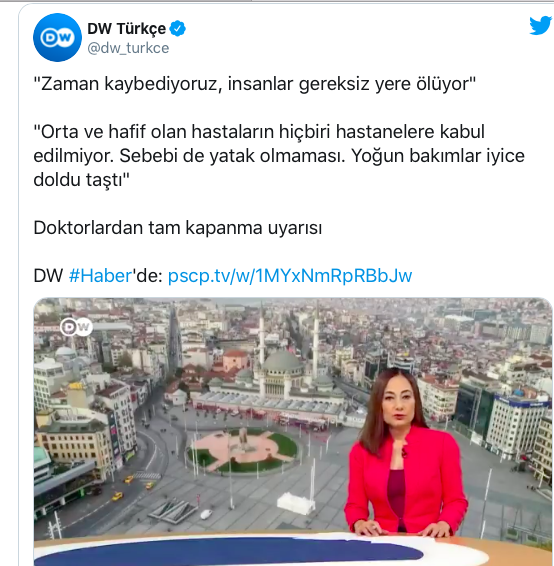This screenshot has height=566, width=554.
Task: Click the Twitter bird logo
Action: click(540, 26)
